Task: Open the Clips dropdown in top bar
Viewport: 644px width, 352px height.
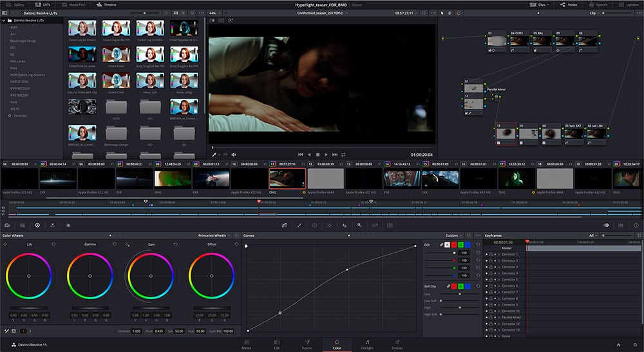Action: pyautogui.click(x=539, y=5)
